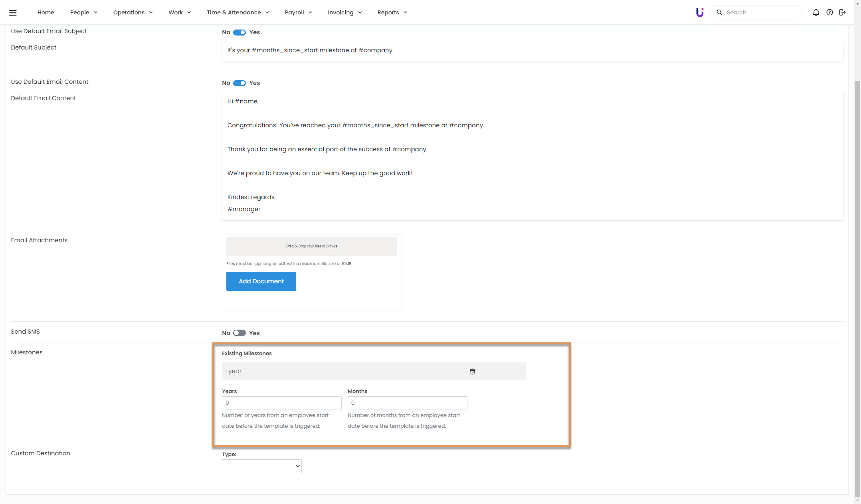Click the logout icon
The image size is (861, 504).
coord(842,12)
